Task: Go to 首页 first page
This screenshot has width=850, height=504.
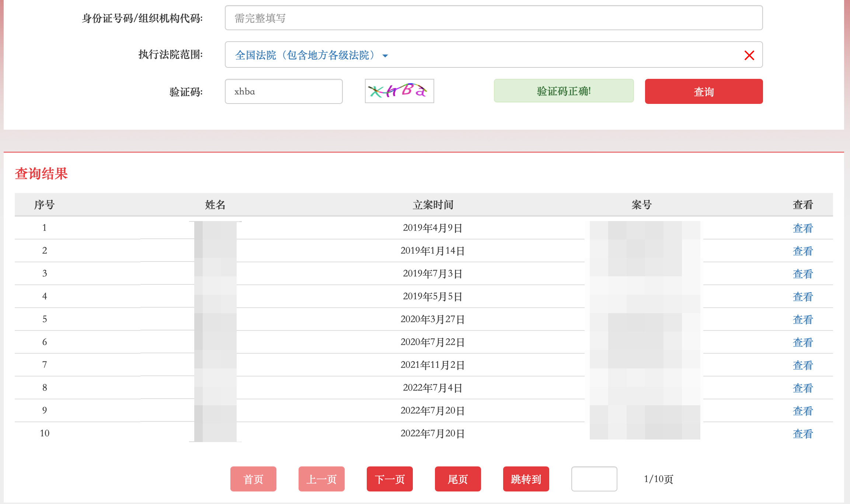Action: 253,479
